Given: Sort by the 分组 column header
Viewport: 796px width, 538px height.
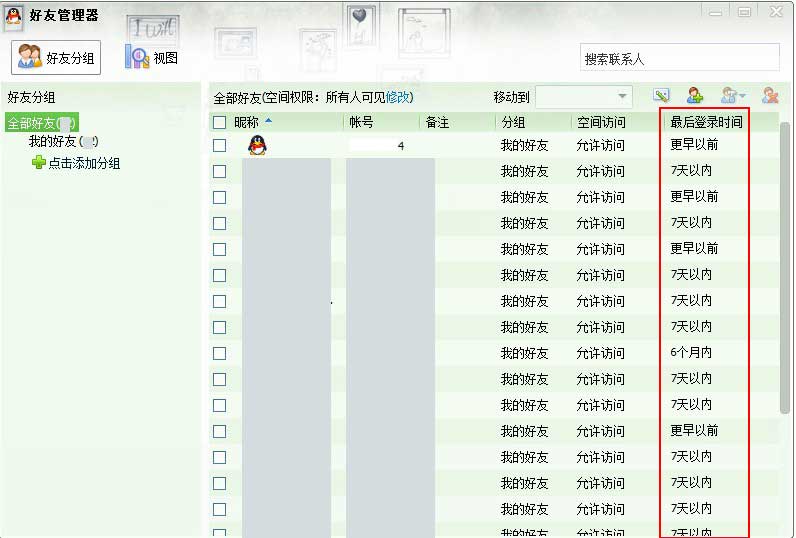Looking at the screenshot, I should [513, 122].
